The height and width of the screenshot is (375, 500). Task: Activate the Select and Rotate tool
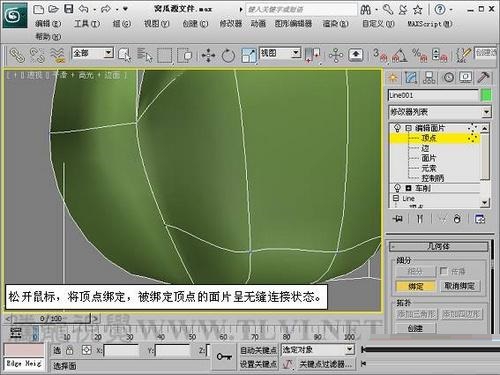[x=228, y=55]
